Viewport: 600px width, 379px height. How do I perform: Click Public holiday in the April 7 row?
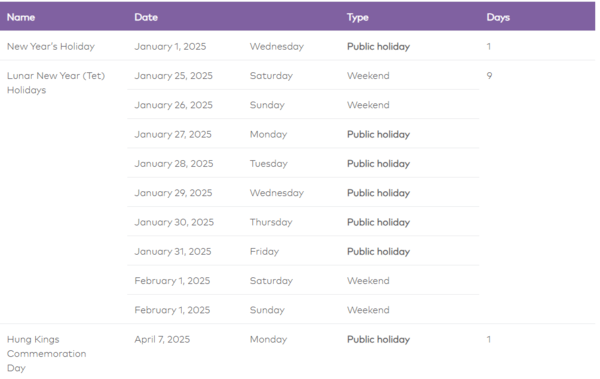pos(378,339)
